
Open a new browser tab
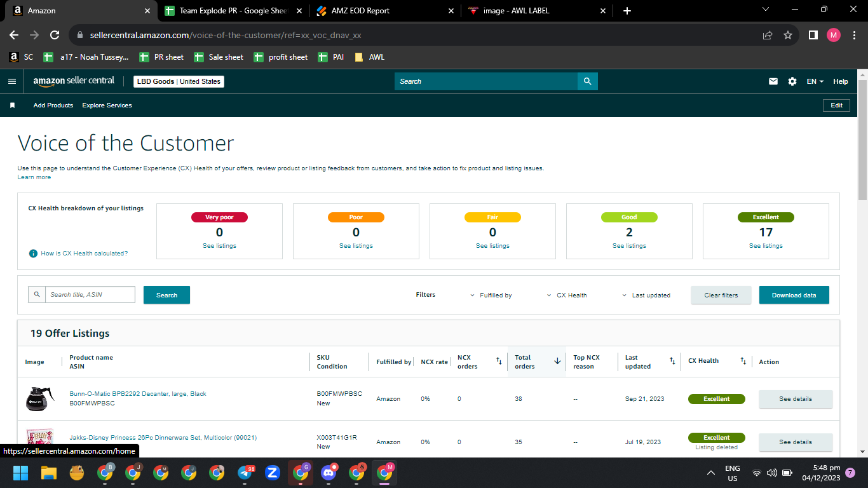click(x=627, y=11)
